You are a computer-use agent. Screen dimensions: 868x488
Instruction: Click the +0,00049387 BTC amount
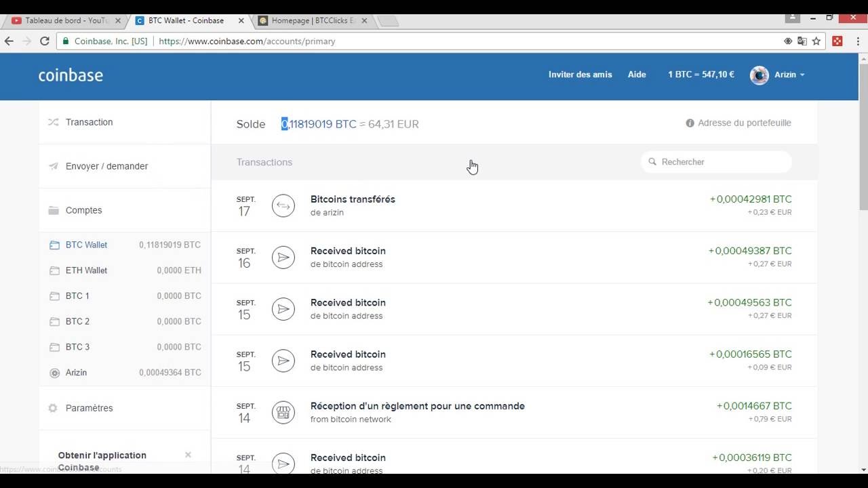pos(750,251)
